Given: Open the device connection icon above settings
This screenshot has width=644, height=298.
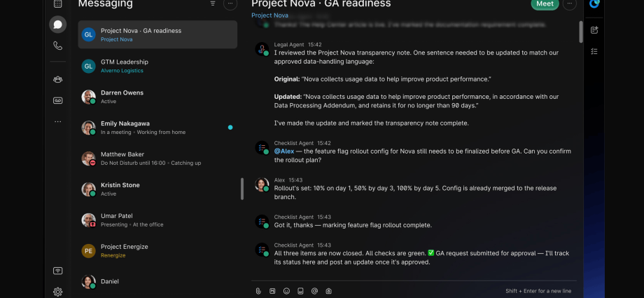Looking at the screenshot, I should point(58,271).
